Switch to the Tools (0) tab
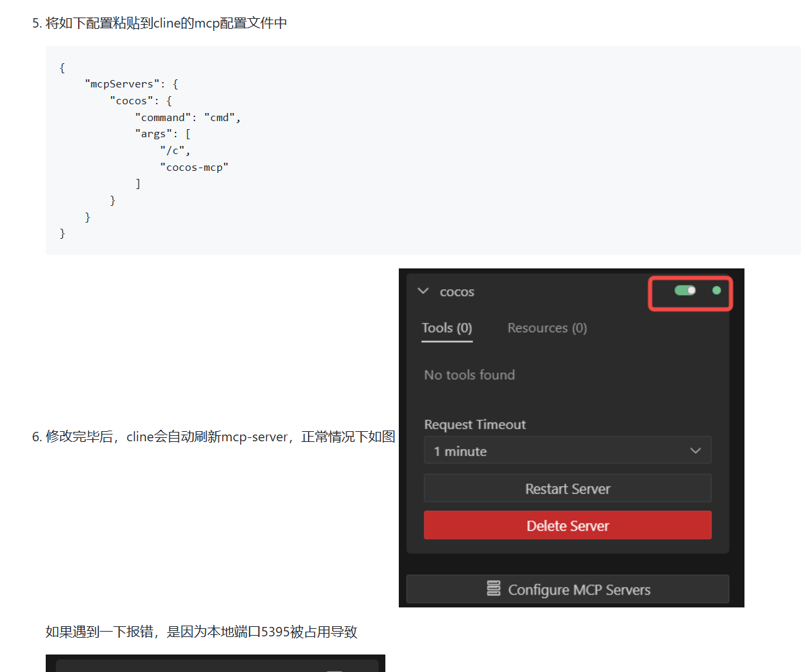 tap(447, 328)
